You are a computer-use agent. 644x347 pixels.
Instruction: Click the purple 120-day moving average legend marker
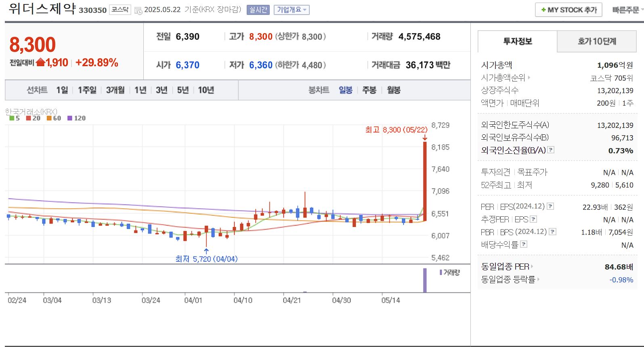tap(70, 118)
